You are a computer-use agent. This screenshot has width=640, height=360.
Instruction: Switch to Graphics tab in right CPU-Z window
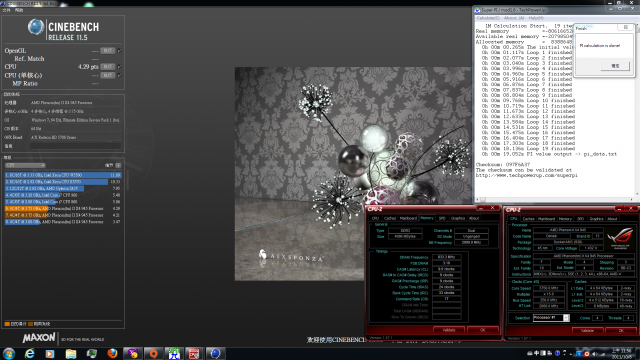point(596,219)
